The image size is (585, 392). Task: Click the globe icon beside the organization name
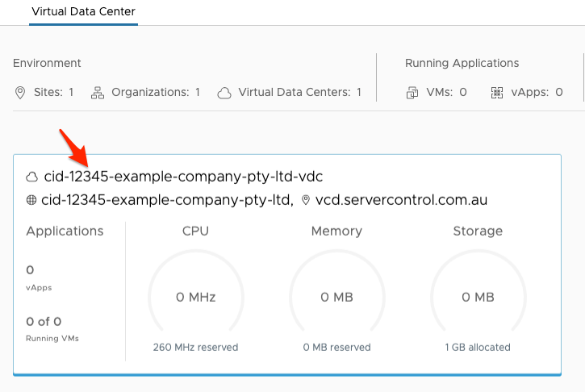pos(32,200)
